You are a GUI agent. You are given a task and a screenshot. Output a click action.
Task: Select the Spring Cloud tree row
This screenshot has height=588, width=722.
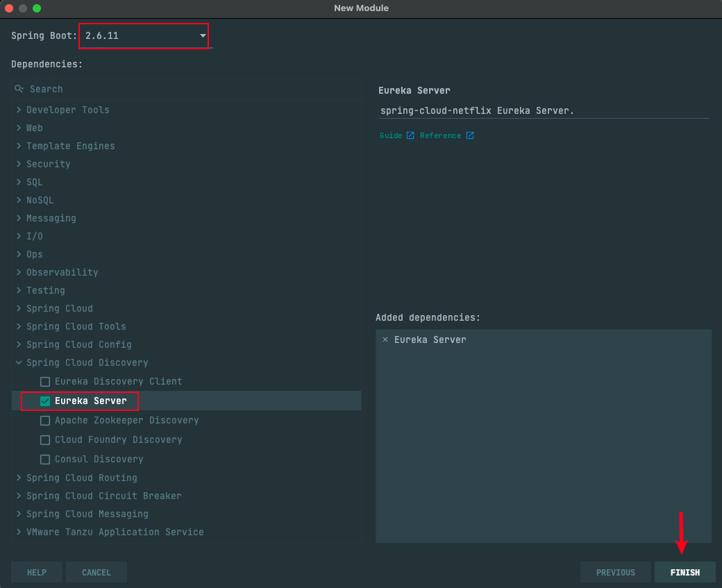pos(187,308)
